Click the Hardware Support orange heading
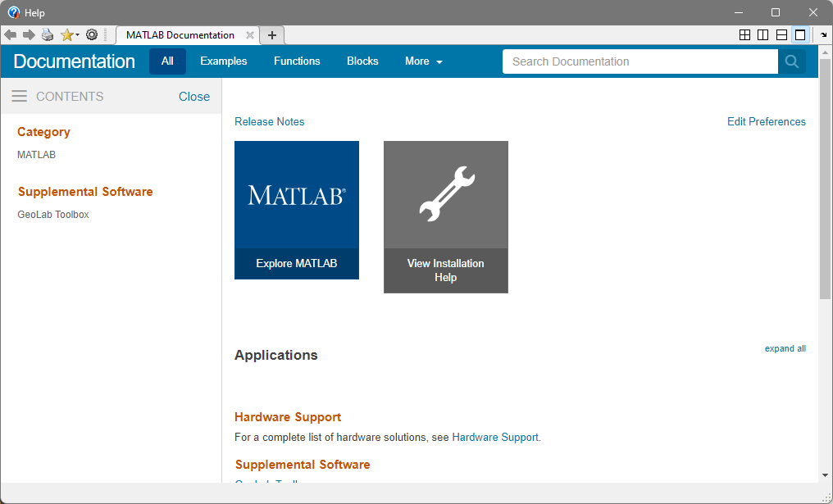Viewport: 833px width, 504px height. [x=288, y=417]
